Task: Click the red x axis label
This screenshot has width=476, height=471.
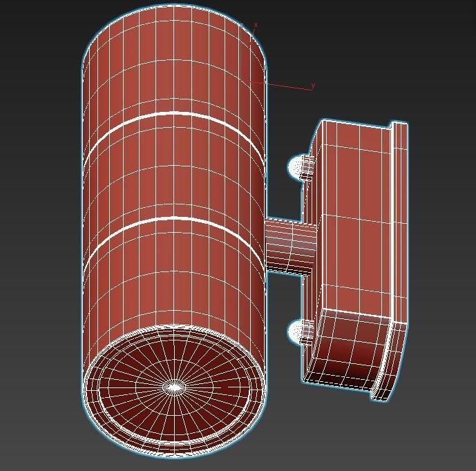Action: pyautogui.click(x=256, y=25)
